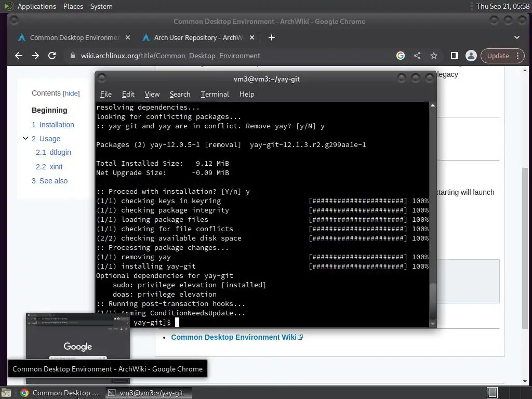532x399 pixels.
Task: Click the Google icon in address bar
Action: point(401,56)
